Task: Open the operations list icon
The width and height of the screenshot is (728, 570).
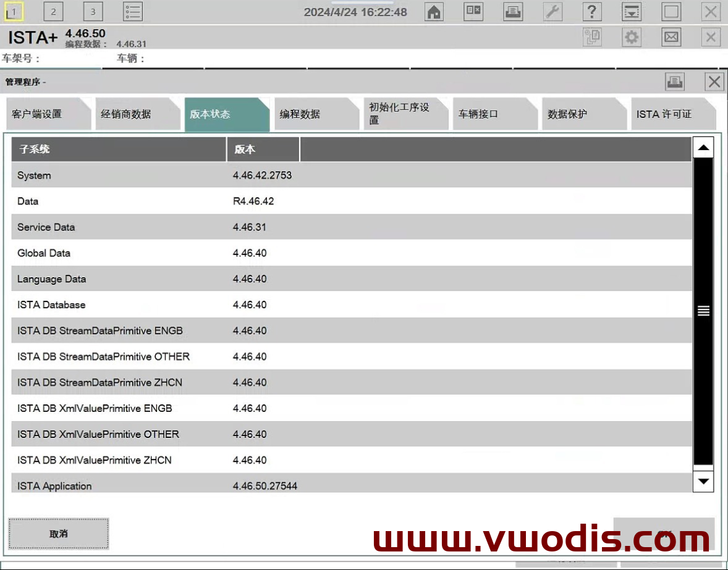Action: (133, 12)
